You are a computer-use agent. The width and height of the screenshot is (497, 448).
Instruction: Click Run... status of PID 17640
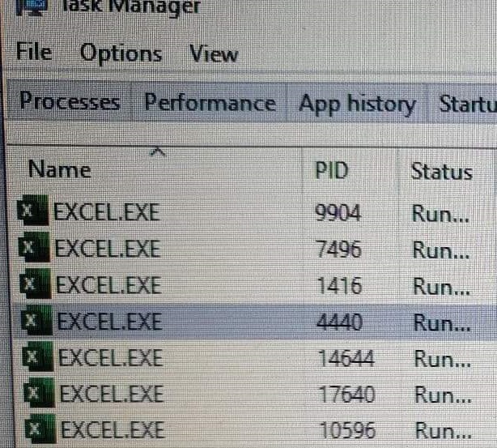click(444, 395)
